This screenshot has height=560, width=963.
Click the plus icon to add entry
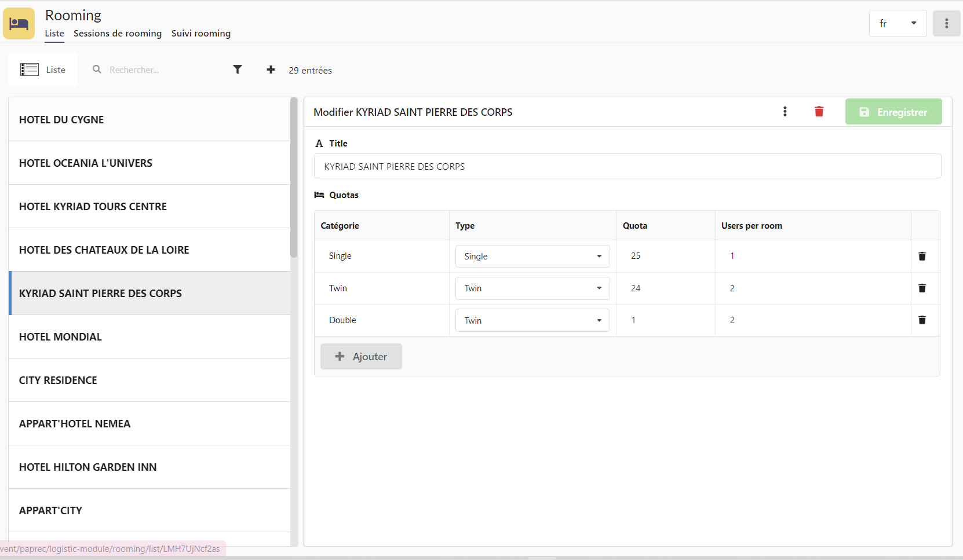point(271,69)
